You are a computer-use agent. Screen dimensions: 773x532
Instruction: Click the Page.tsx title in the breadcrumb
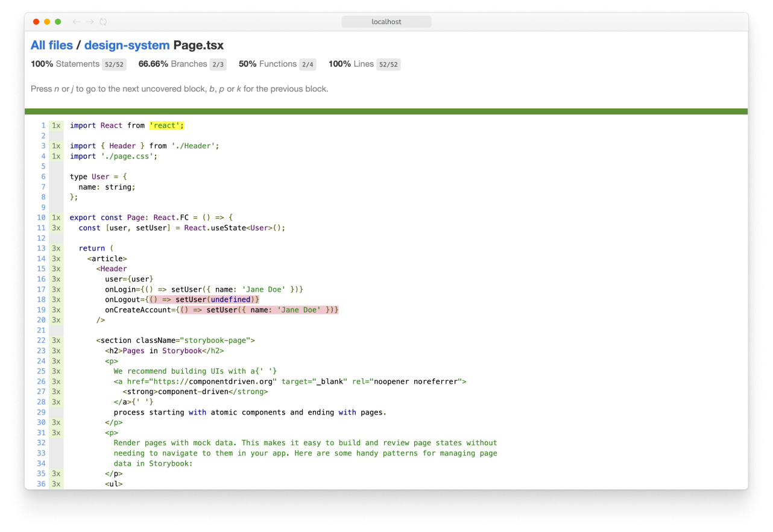[x=199, y=45]
